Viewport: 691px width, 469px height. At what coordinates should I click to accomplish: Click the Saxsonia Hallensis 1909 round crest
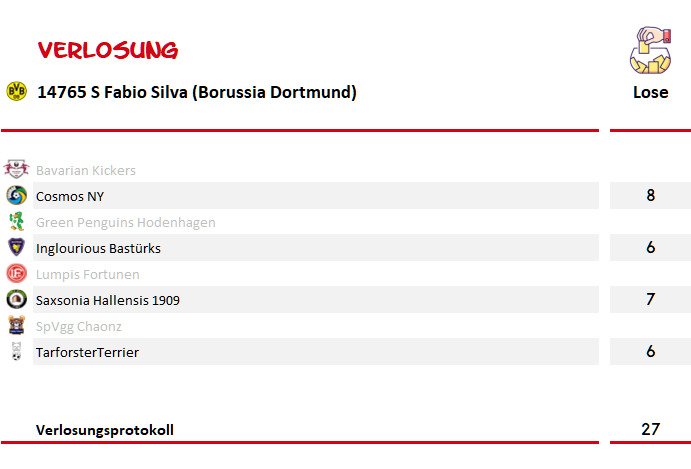[16, 299]
